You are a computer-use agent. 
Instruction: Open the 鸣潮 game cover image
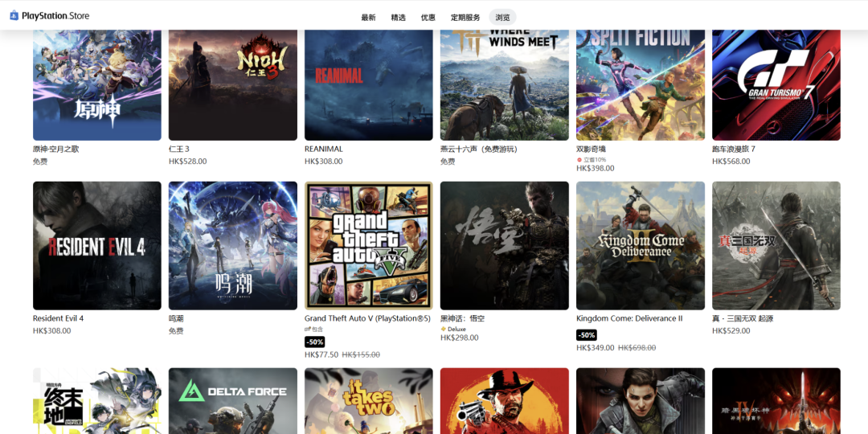pyautogui.click(x=232, y=245)
